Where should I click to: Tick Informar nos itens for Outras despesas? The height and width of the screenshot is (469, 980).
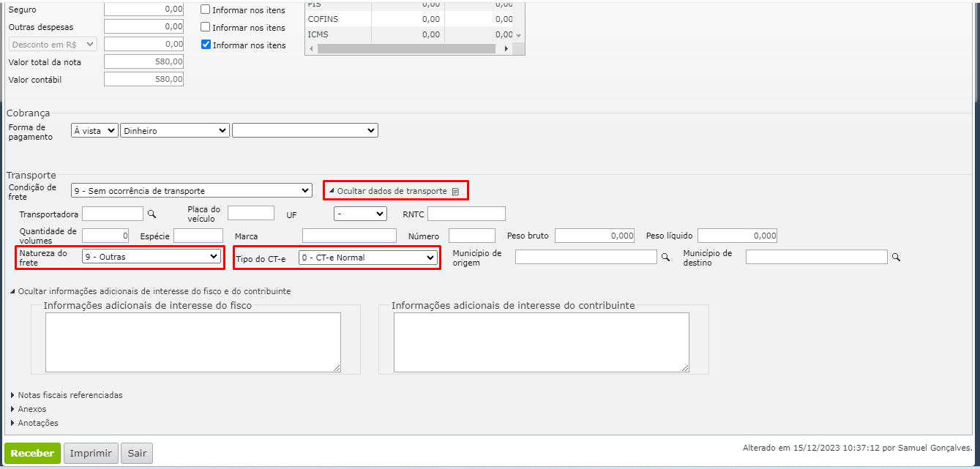point(206,28)
